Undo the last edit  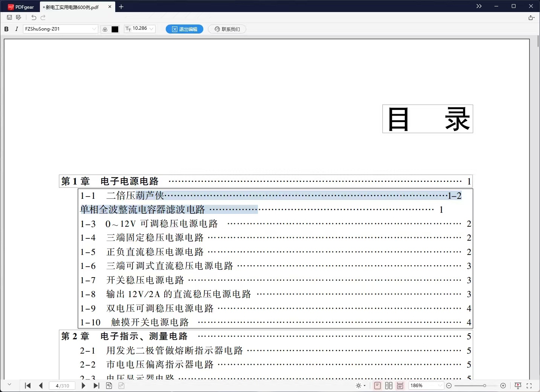pyautogui.click(x=34, y=17)
